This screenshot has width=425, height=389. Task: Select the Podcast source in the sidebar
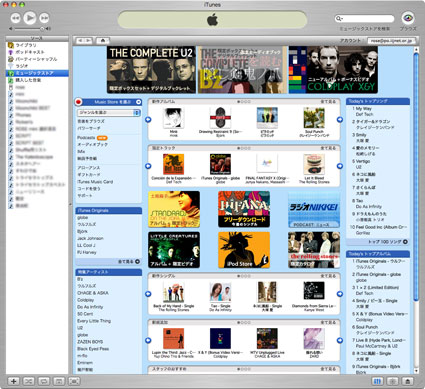click(30, 52)
